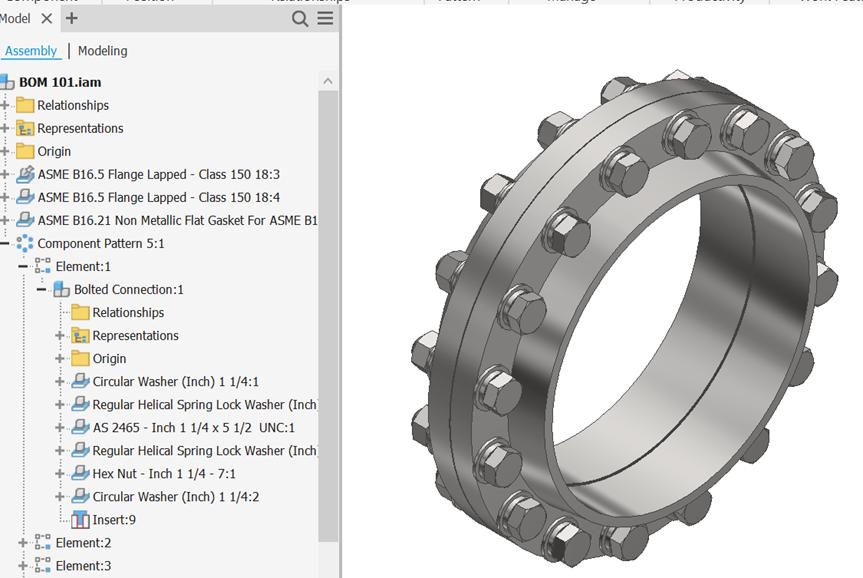This screenshot has height=578, width=863.
Task: Click Hex Nut part icon
Action: 80,473
